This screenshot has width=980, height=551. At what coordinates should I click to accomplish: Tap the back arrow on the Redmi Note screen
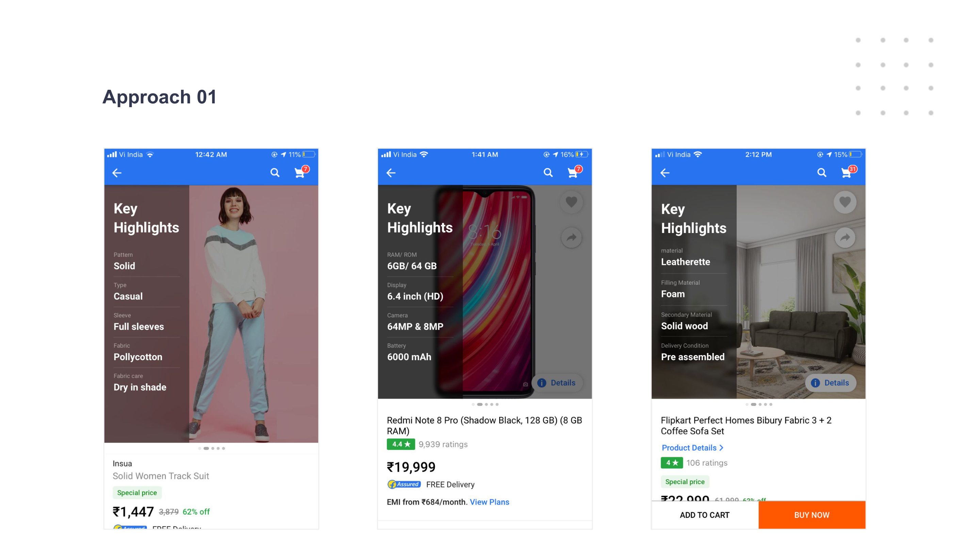point(391,173)
